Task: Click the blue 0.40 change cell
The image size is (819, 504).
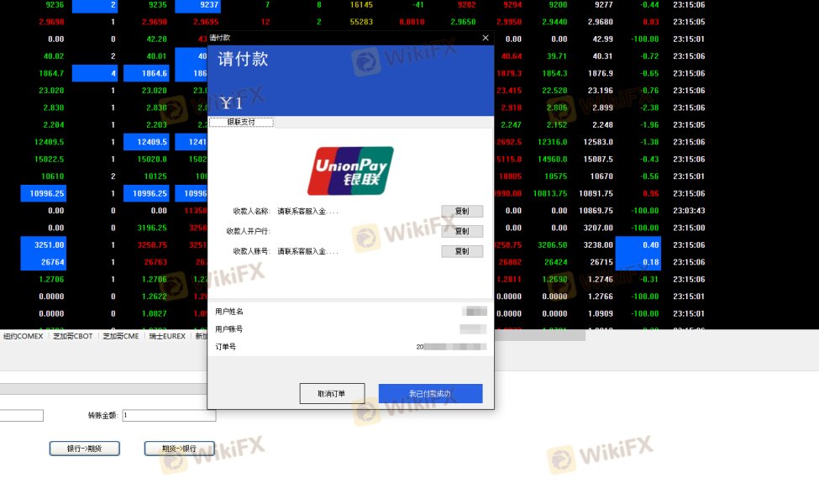Action: click(638, 245)
